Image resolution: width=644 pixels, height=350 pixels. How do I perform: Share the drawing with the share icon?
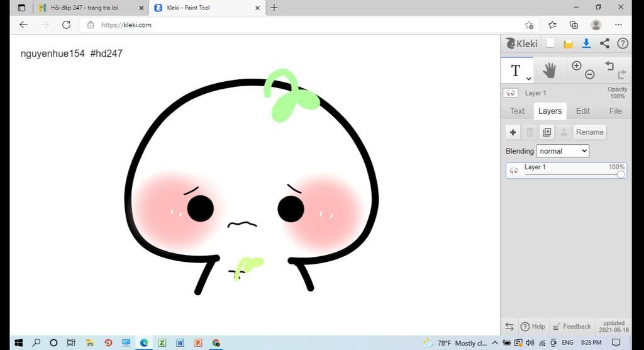(604, 43)
